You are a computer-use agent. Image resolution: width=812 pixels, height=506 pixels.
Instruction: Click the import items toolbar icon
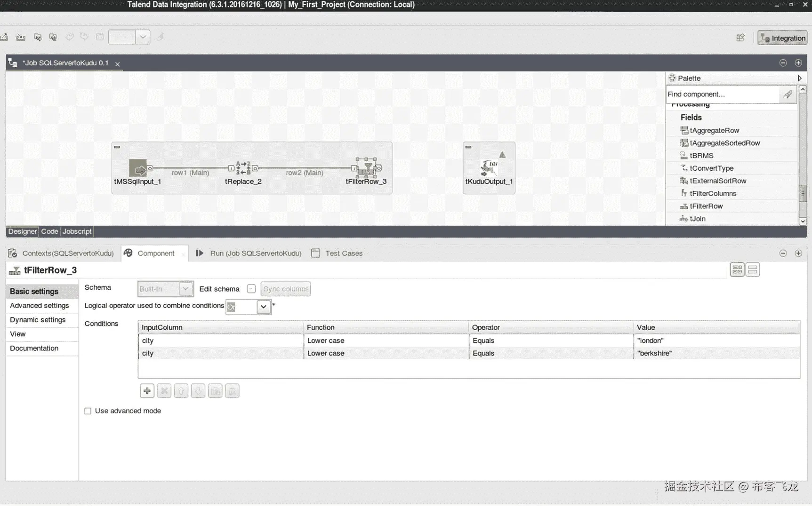pos(21,37)
